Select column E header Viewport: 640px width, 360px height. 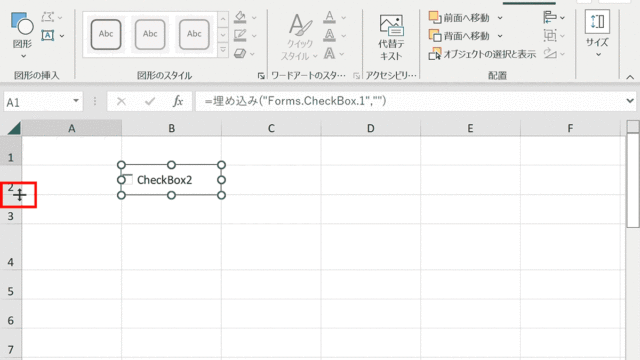tap(470, 128)
